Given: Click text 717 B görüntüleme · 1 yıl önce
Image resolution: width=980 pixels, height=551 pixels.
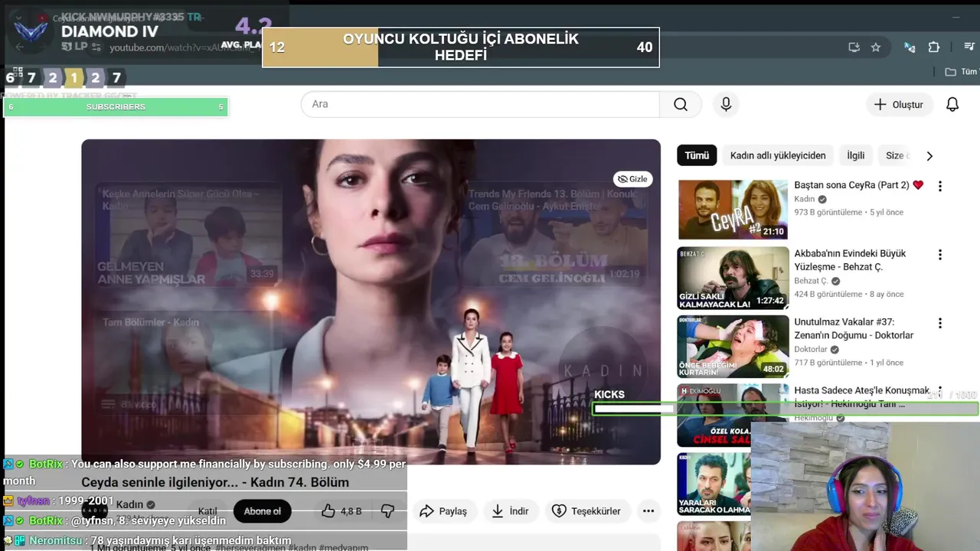Looking at the screenshot, I should tap(848, 363).
